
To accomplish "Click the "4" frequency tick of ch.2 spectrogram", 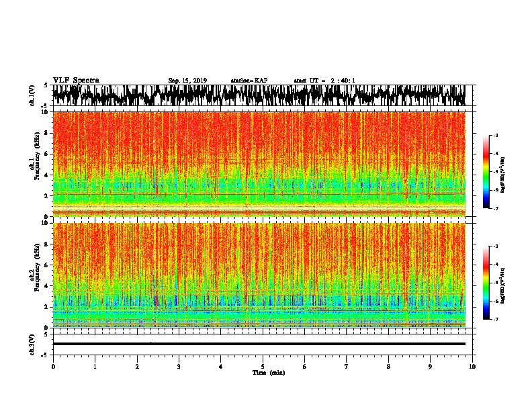I will tap(47, 286).
